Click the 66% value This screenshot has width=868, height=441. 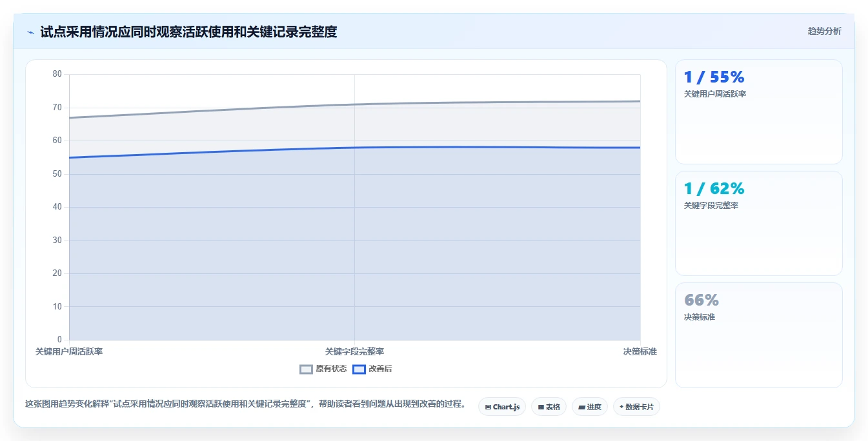point(701,300)
